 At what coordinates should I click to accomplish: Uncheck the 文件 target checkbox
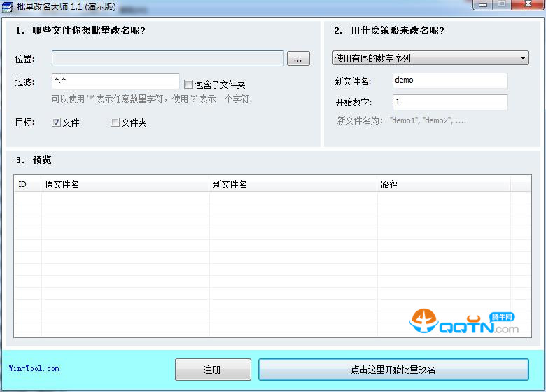coord(57,122)
